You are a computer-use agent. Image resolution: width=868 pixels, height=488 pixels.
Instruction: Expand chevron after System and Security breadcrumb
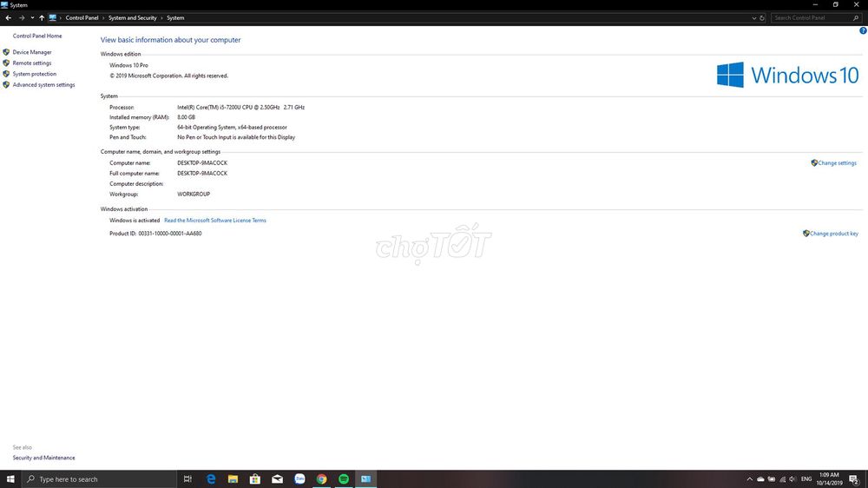161,17
